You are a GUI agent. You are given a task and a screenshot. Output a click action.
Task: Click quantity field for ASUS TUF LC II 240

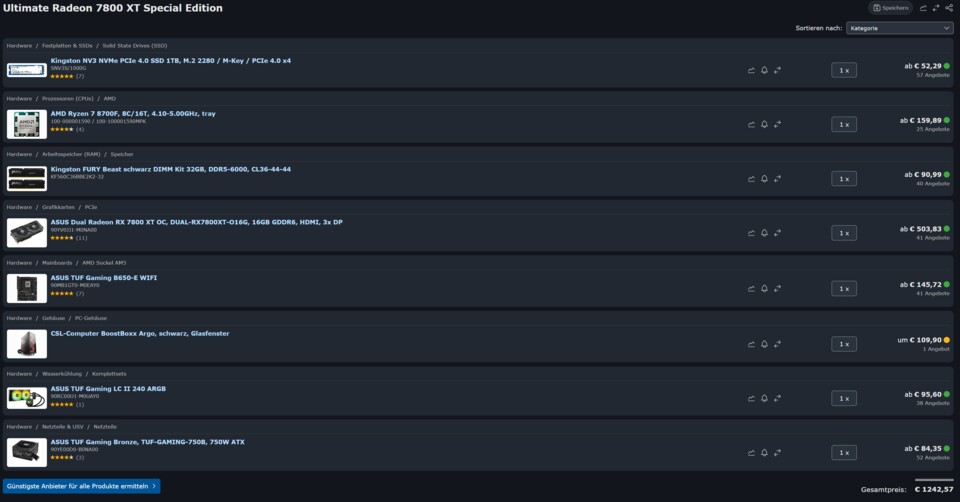click(844, 398)
